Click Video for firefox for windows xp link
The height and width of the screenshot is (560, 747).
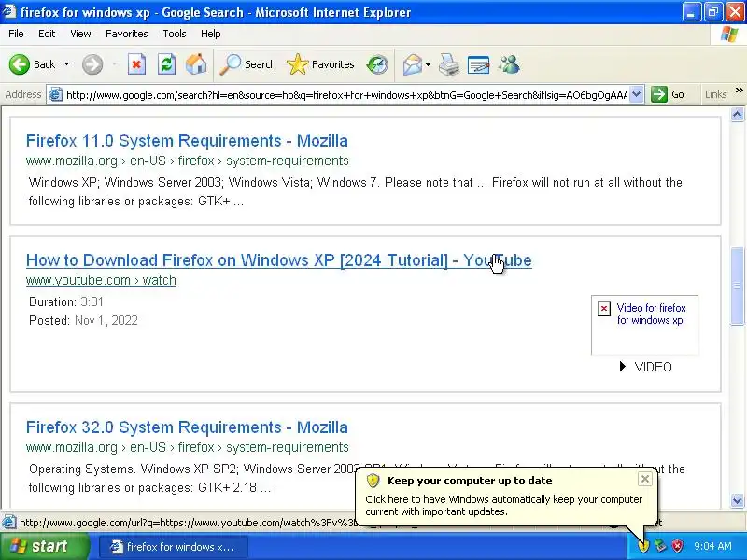click(651, 315)
